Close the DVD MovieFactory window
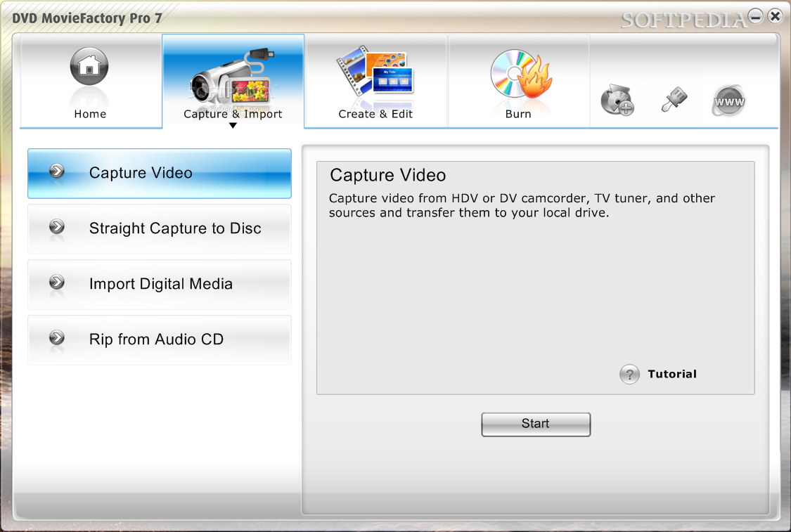 pos(775,16)
